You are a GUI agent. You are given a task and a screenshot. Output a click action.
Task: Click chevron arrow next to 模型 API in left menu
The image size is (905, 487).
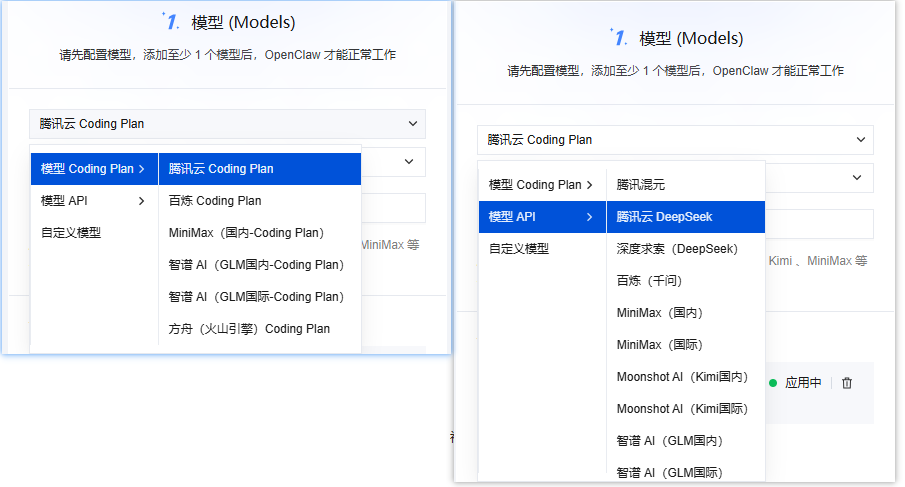tap(141, 201)
